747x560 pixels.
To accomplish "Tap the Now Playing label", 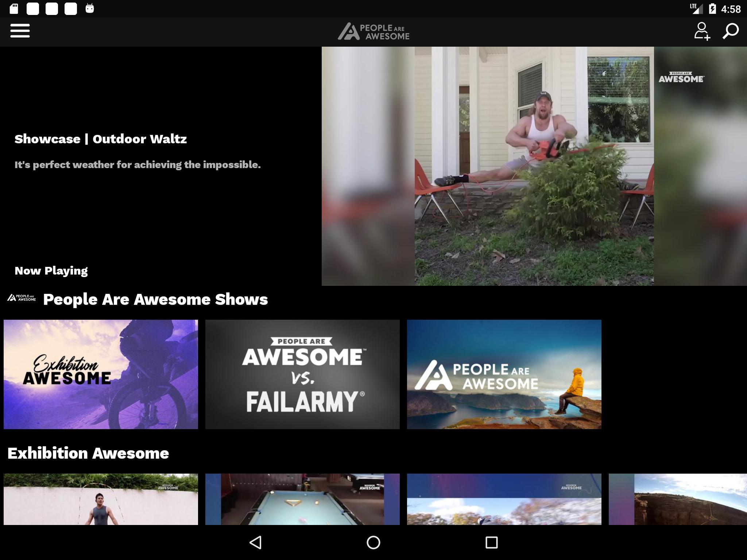I will click(51, 271).
